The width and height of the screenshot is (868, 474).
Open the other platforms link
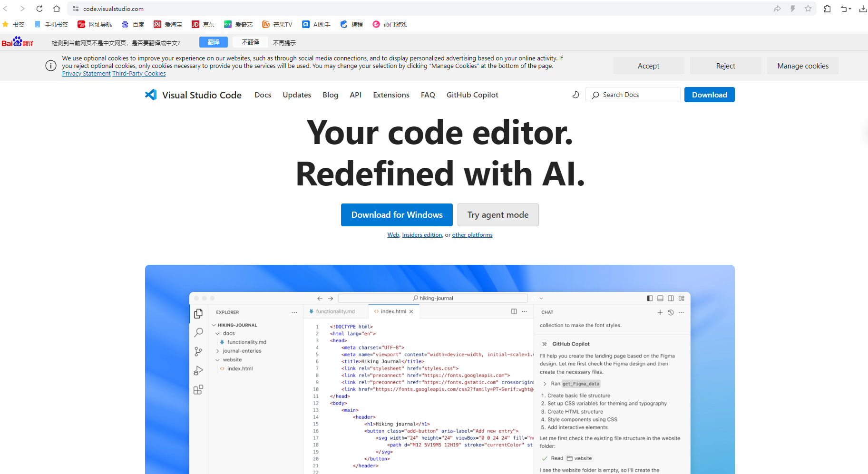coord(472,235)
